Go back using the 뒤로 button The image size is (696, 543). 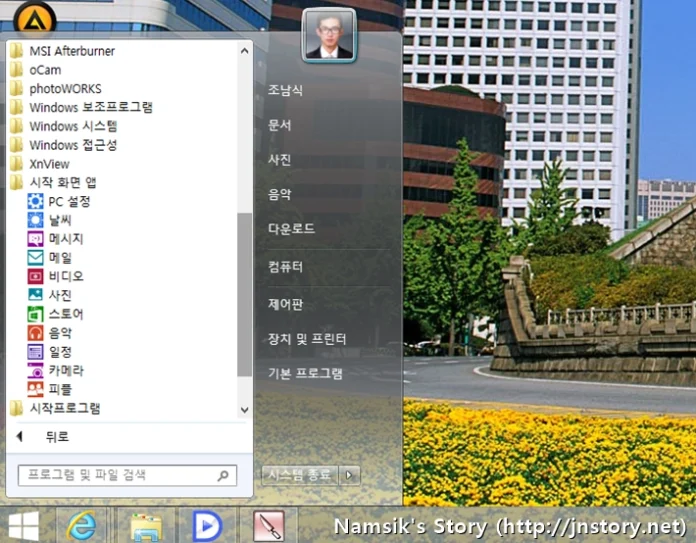(x=56, y=437)
